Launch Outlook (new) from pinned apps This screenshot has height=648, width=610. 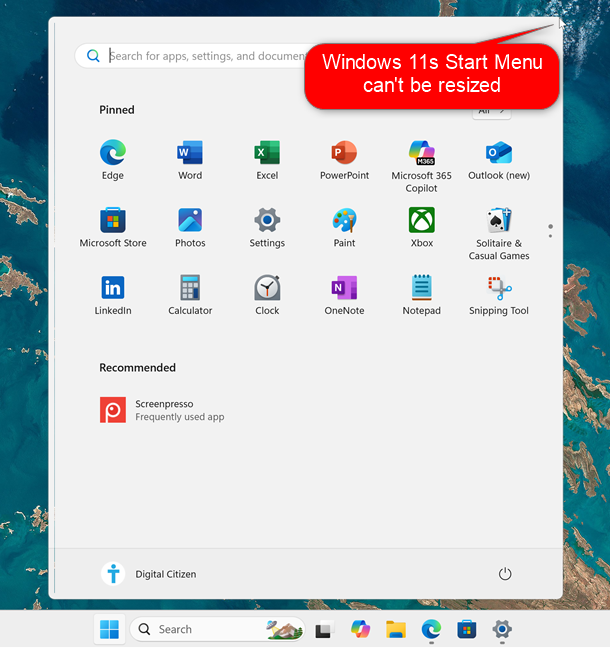[499, 160]
